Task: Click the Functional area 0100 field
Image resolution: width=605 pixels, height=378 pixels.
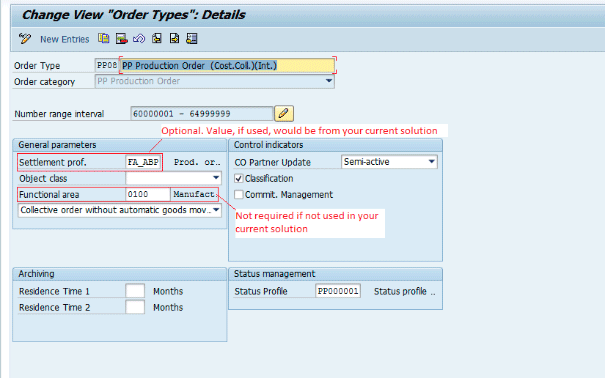Action: (148, 194)
